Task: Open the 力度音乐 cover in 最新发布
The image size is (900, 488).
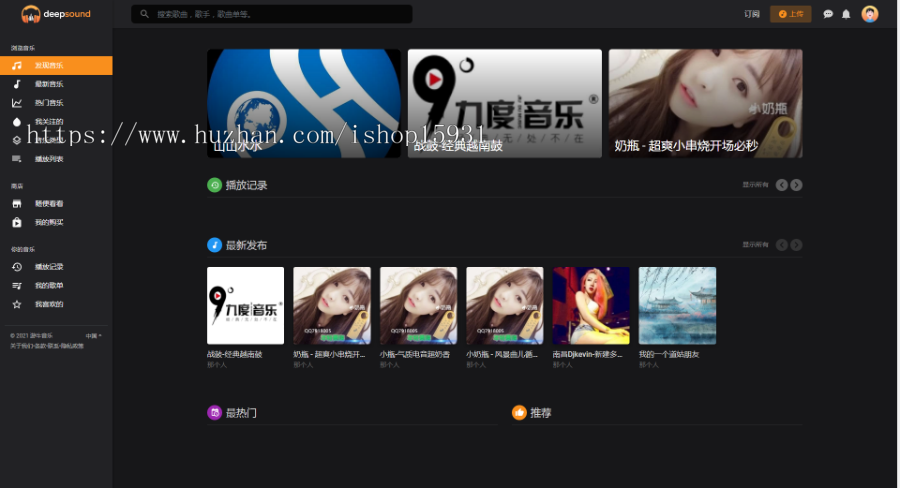Action: click(246, 305)
